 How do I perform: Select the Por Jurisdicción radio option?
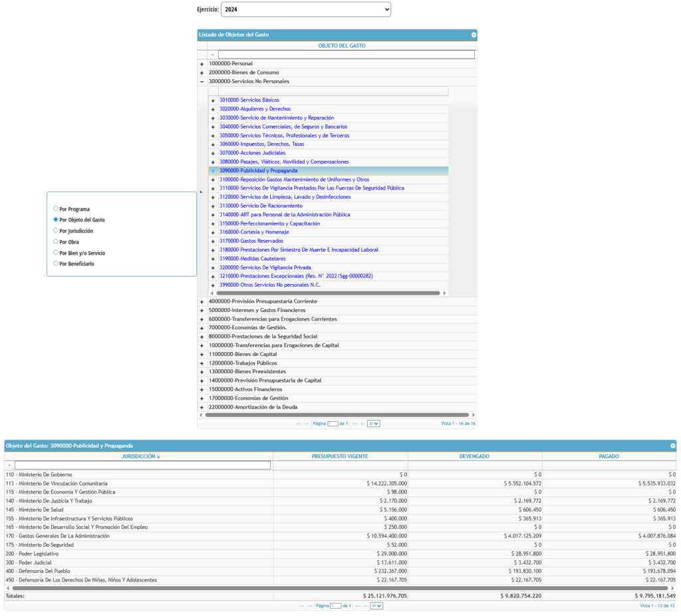click(56, 231)
